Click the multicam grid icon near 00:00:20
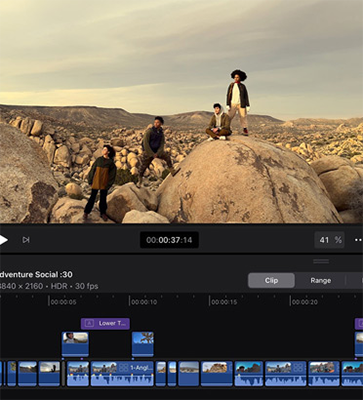Viewport: 363px width, 400px height. (298, 368)
